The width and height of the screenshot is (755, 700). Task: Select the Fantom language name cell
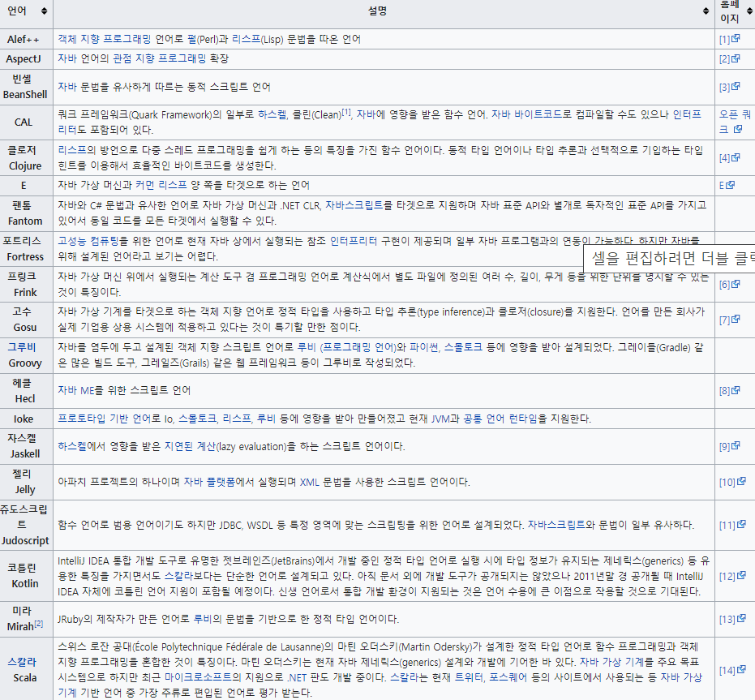27,213
